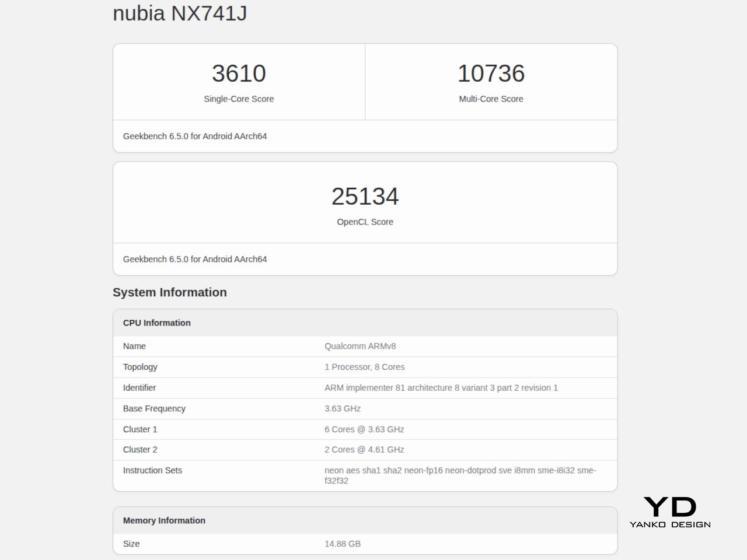Screen dimensions: 747x560
Task: Click the CPU Information table header
Action: pyautogui.click(x=157, y=323)
